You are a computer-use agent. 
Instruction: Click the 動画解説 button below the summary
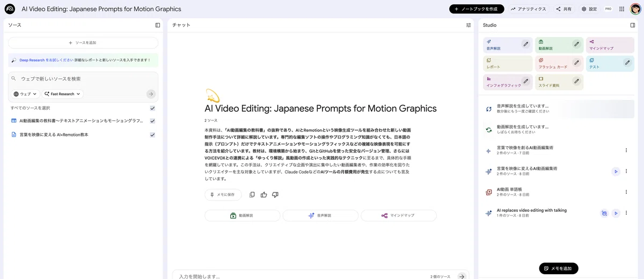click(242, 216)
